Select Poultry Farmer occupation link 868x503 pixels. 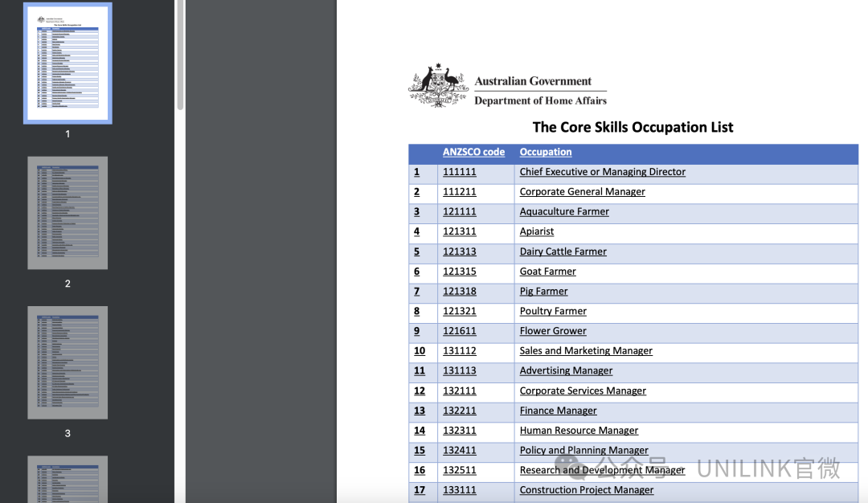tap(553, 311)
